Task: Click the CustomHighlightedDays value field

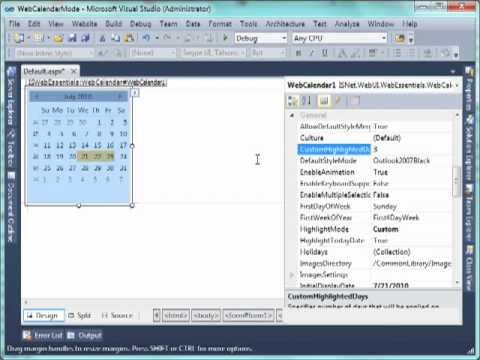Action: coord(412,149)
